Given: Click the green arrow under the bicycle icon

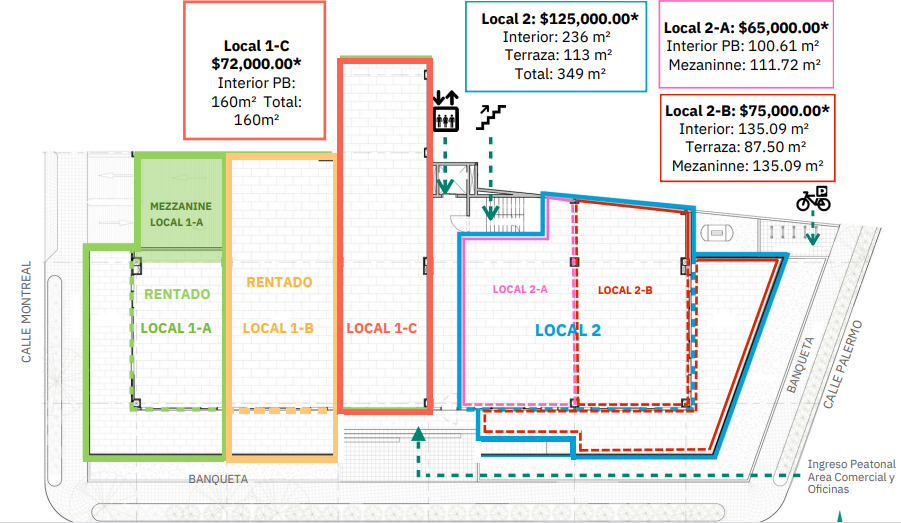Looking at the screenshot, I should [x=813, y=232].
